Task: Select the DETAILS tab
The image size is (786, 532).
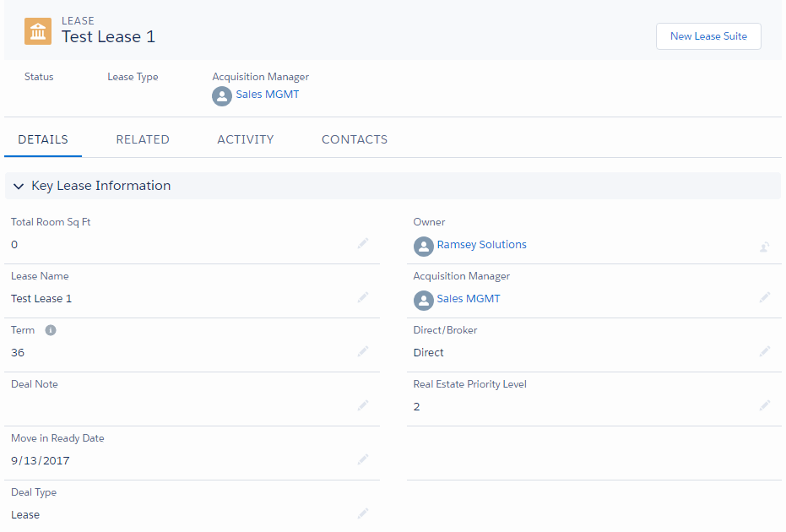Action: coord(43,139)
